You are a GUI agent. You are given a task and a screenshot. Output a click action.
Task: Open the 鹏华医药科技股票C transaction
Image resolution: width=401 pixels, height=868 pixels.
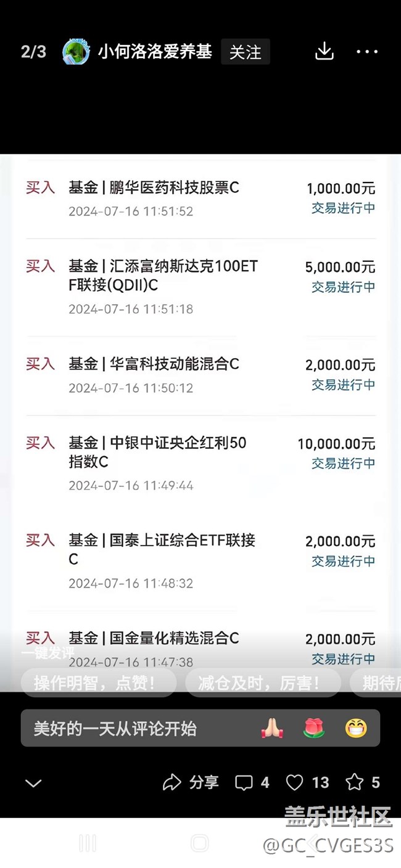point(200,199)
